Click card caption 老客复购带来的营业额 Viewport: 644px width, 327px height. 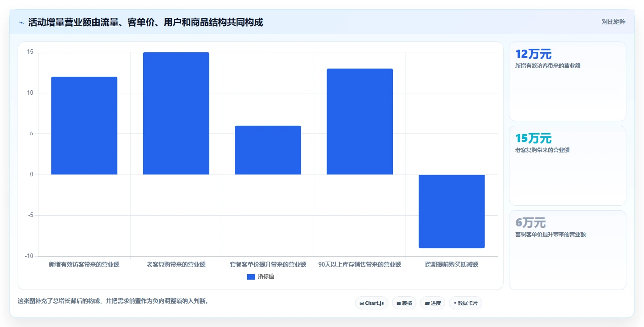(x=542, y=150)
